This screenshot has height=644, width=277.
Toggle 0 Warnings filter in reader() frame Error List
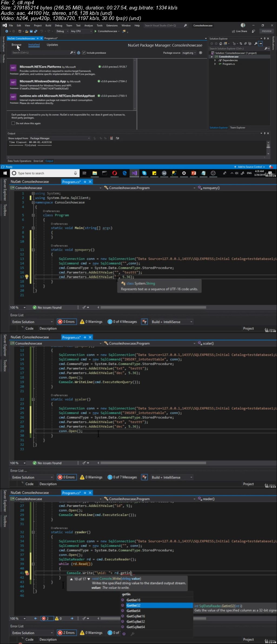click(91, 633)
